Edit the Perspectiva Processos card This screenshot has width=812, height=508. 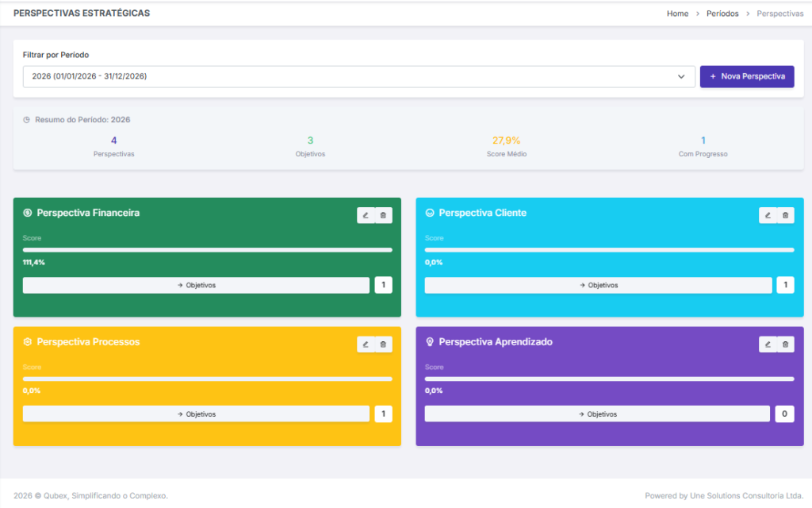[366, 344]
